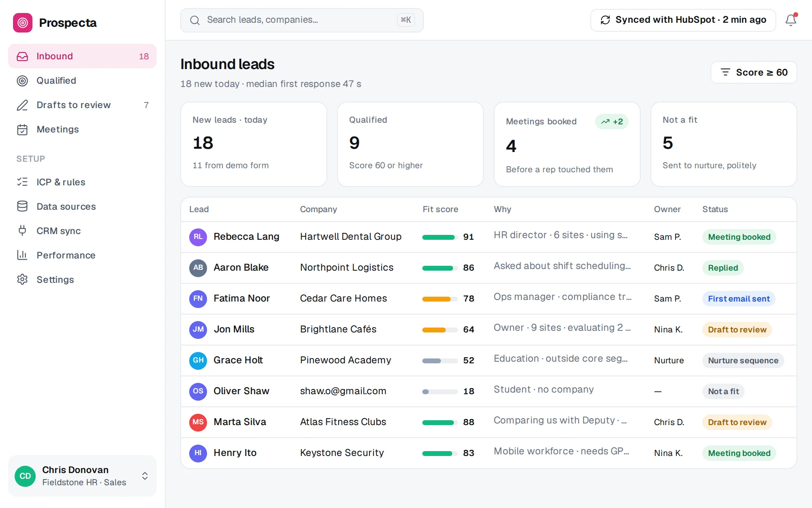Screen dimensions: 812x508
Task: Click Marta Silva's MS avatar
Action: pos(198,422)
